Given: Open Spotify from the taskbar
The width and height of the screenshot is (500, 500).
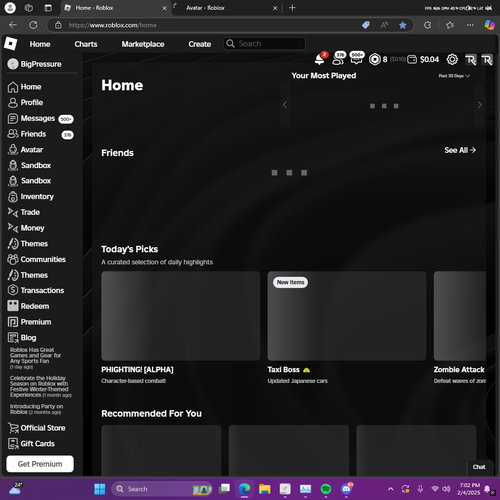Looking at the screenshot, I should coord(326,489).
